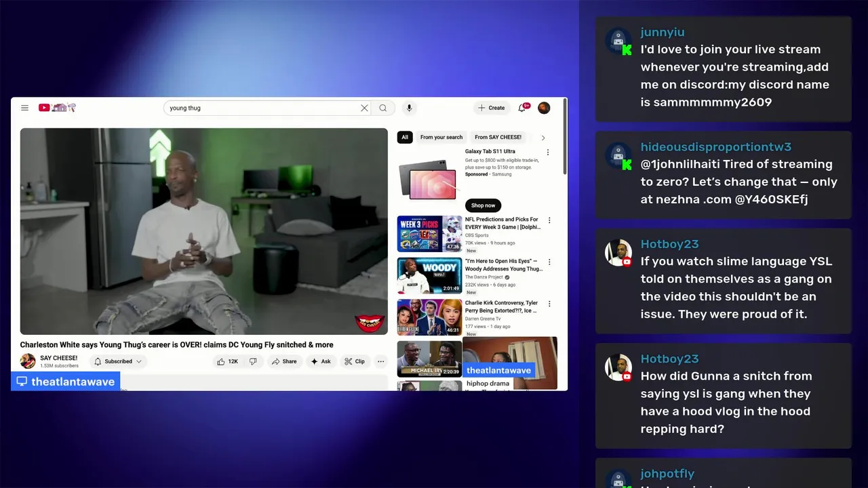Click CBS Sports channel name
Viewport: 868px width, 488px height.
click(477, 236)
